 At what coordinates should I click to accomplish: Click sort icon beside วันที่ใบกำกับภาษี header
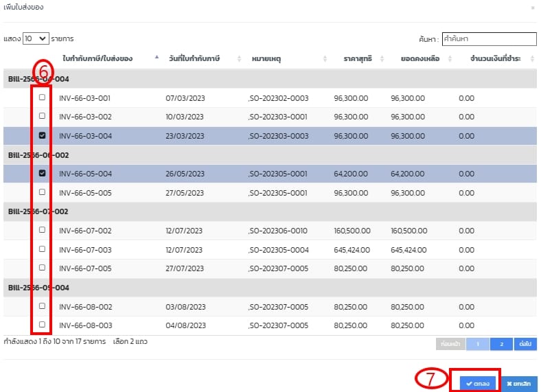coord(239,59)
